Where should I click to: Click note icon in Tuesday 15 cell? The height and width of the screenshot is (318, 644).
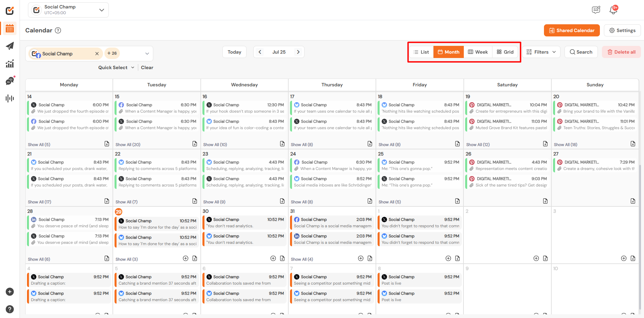[x=195, y=144]
